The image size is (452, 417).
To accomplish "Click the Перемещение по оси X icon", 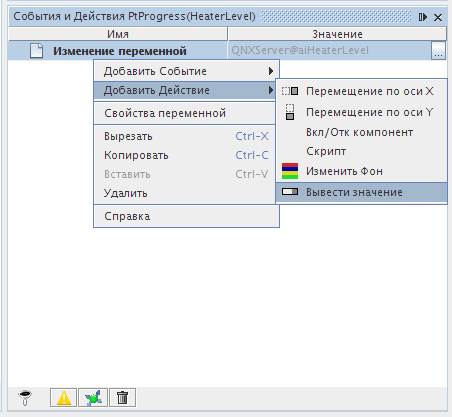I will (x=290, y=91).
